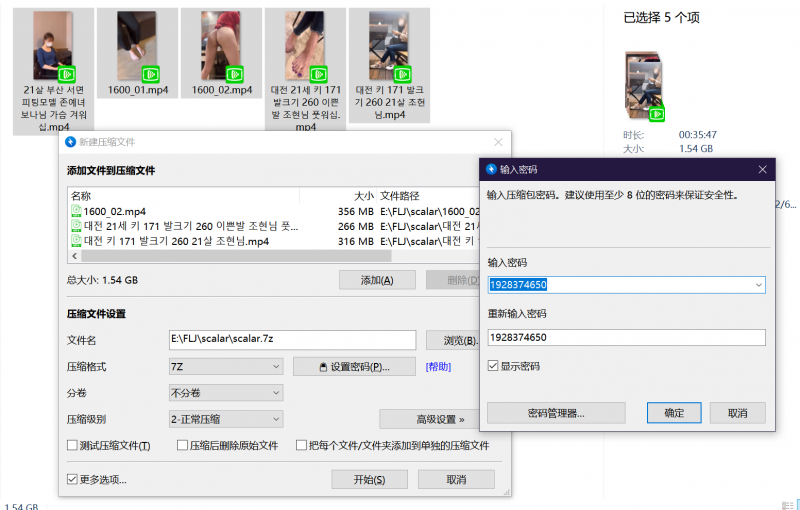
Task: Enable 测试压缩文件(T) option
Action: (72, 445)
